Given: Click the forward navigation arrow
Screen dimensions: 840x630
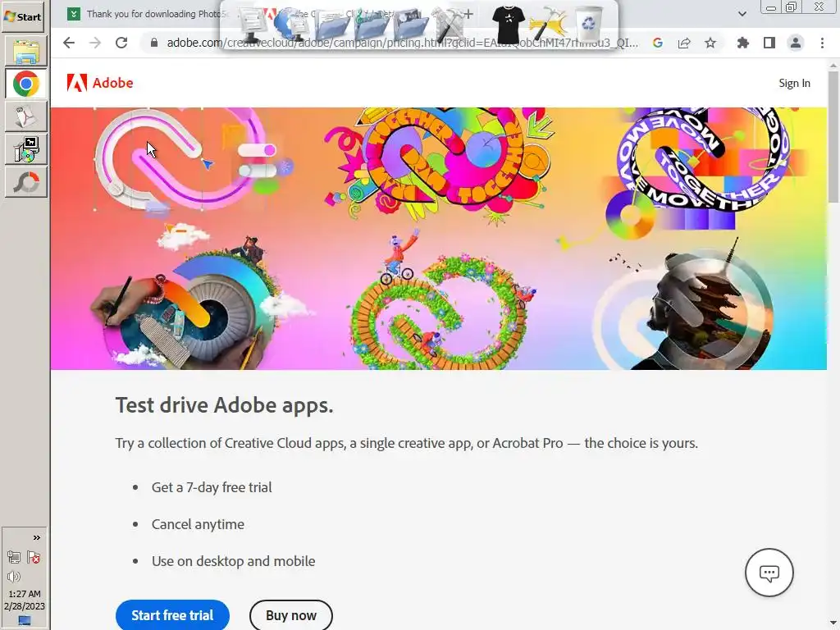Looking at the screenshot, I should (x=95, y=43).
